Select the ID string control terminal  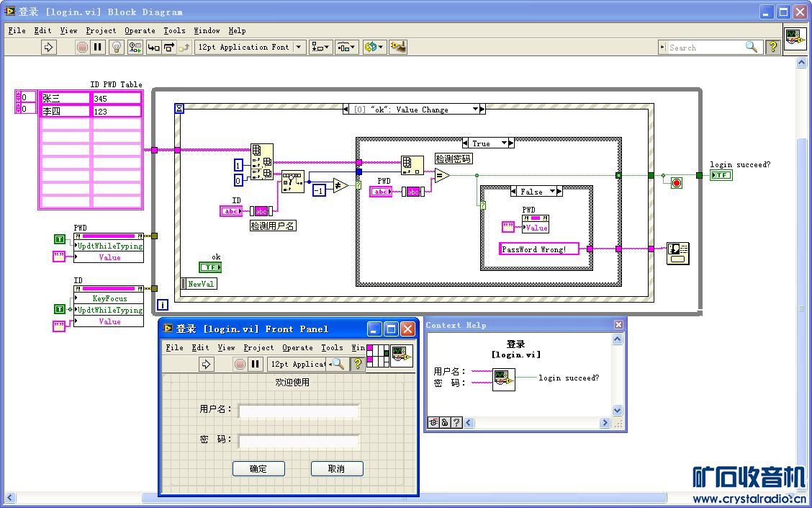(x=230, y=211)
